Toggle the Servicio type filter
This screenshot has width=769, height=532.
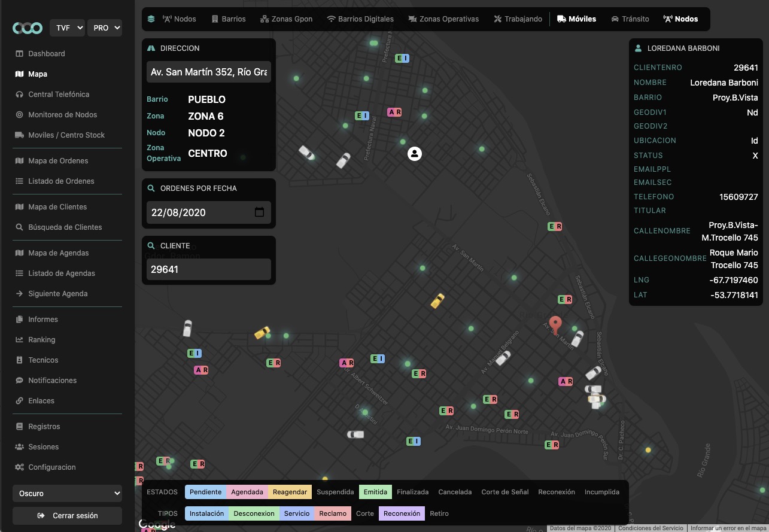click(297, 513)
